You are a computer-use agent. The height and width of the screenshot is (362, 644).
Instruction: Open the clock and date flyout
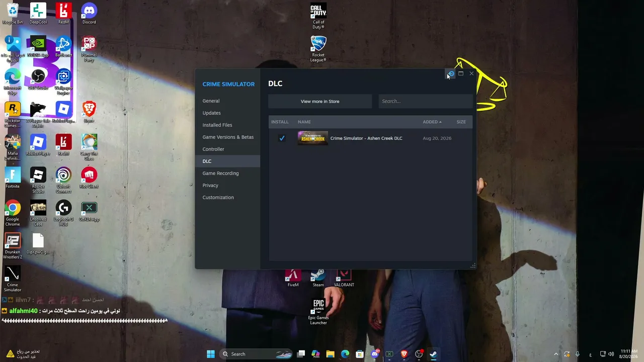pyautogui.click(x=628, y=354)
